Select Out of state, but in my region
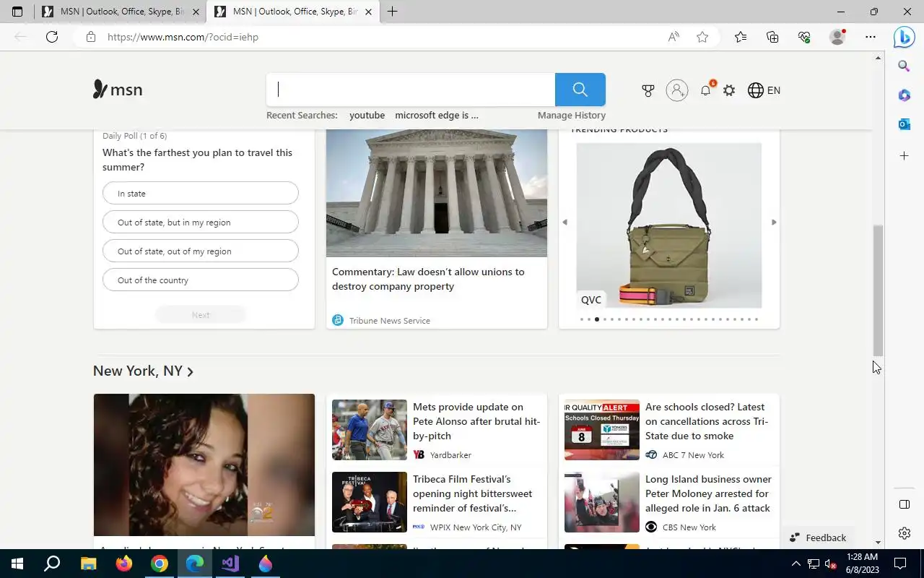 pos(201,223)
